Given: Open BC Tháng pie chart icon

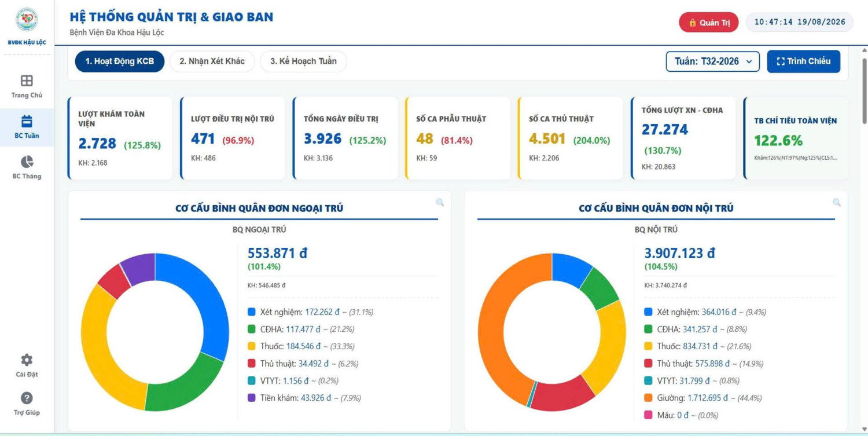Looking at the screenshot, I should [27, 162].
